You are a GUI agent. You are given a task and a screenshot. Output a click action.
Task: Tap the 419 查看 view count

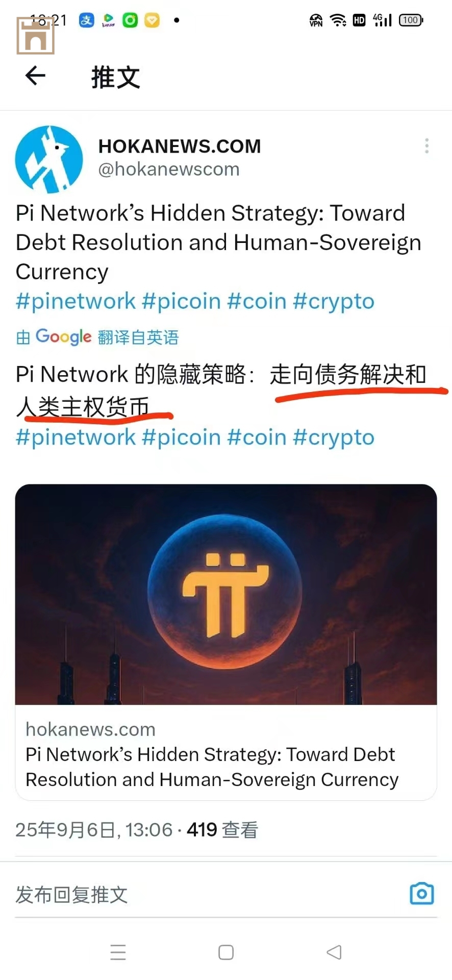222,830
